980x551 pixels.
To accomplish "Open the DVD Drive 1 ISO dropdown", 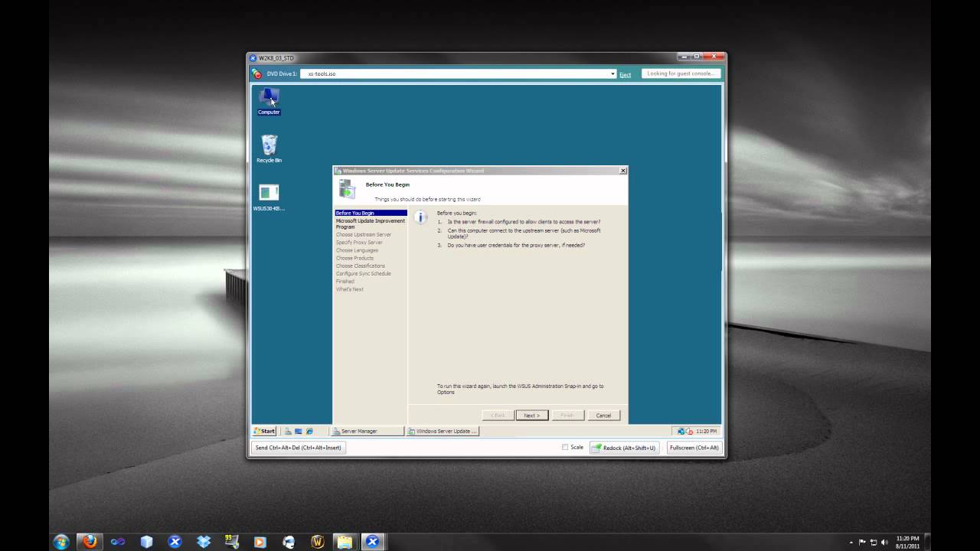I will click(x=612, y=74).
